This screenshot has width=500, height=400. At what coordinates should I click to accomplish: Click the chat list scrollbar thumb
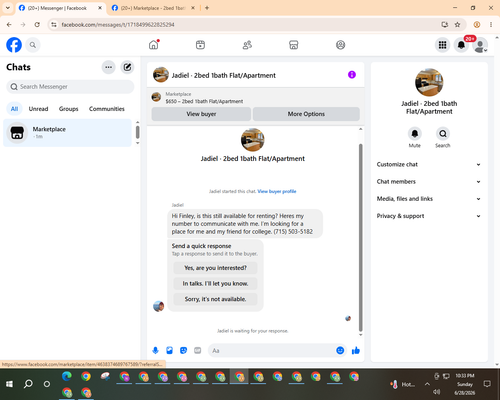click(138, 132)
